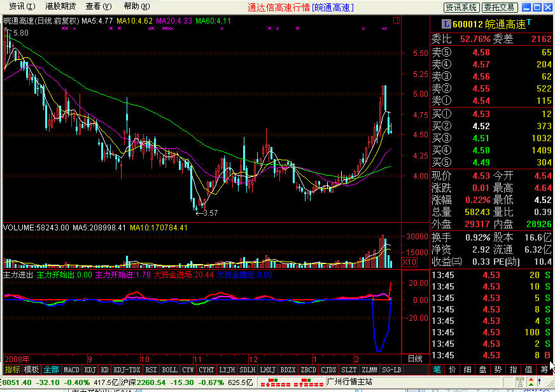Screen dimensions: 555x392
Task: Click the red-green up/down arrows status icon
Action: (531, 382)
